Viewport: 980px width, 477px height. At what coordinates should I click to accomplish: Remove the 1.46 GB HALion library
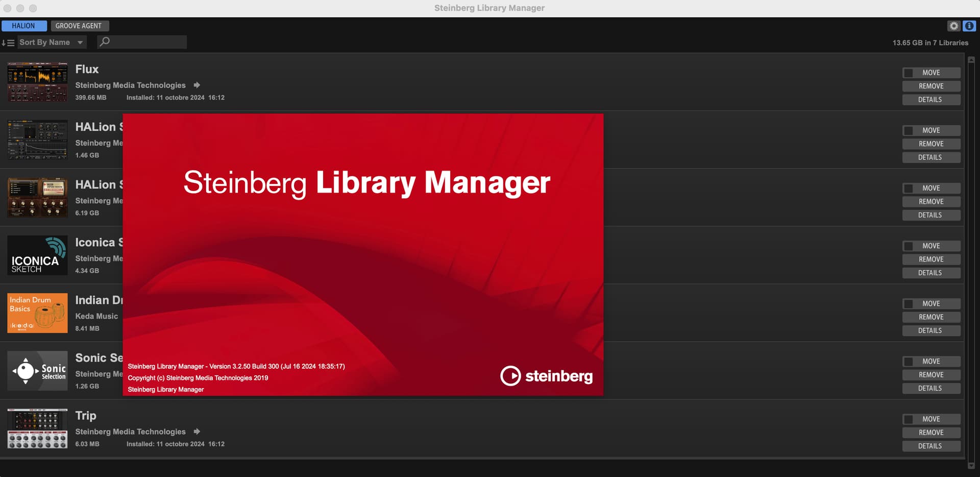click(x=931, y=144)
